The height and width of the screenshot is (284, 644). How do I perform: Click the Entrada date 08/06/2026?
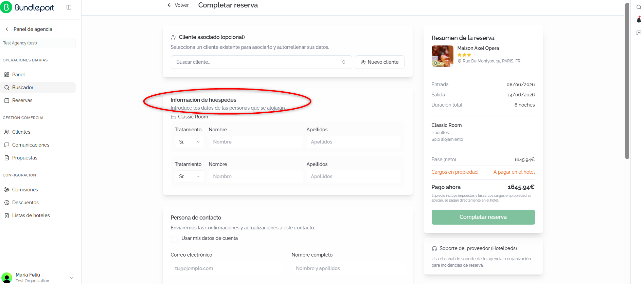pyautogui.click(x=520, y=84)
